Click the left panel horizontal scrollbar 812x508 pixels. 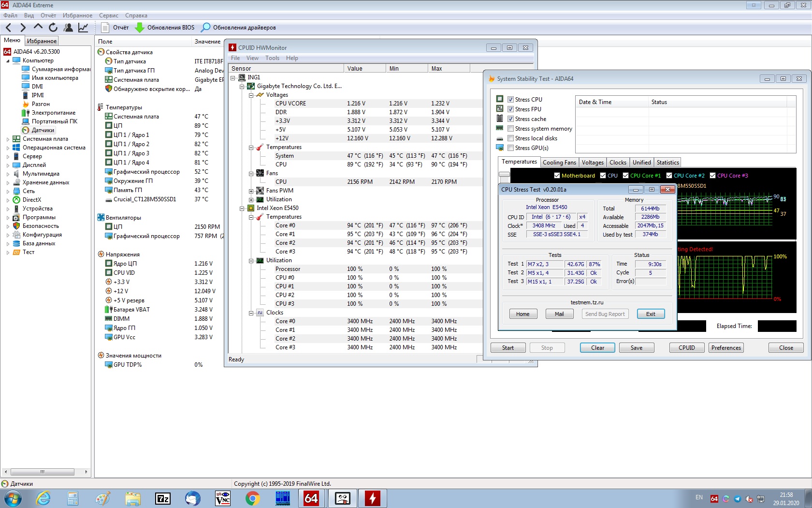click(42, 472)
